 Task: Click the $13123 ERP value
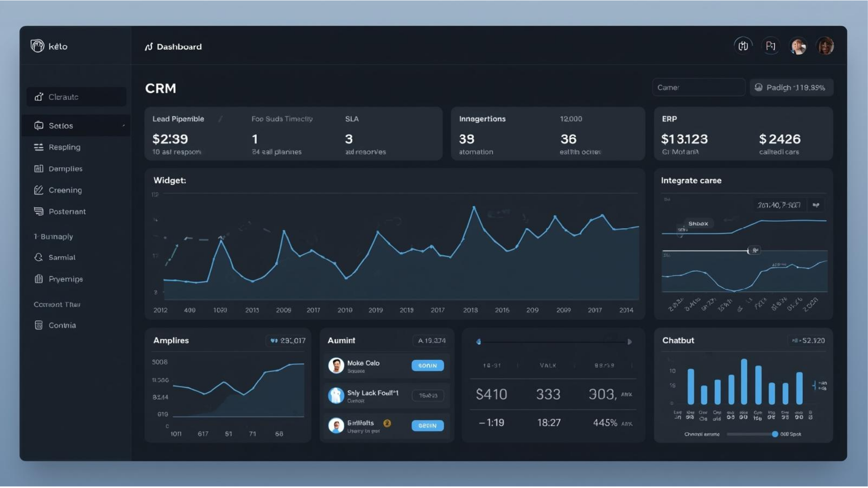[x=684, y=139]
